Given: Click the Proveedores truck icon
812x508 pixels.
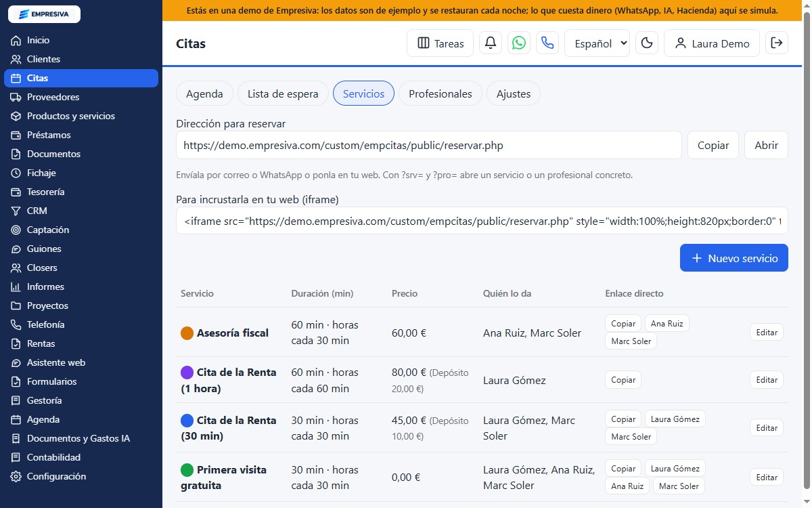Looking at the screenshot, I should click(x=16, y=98).
